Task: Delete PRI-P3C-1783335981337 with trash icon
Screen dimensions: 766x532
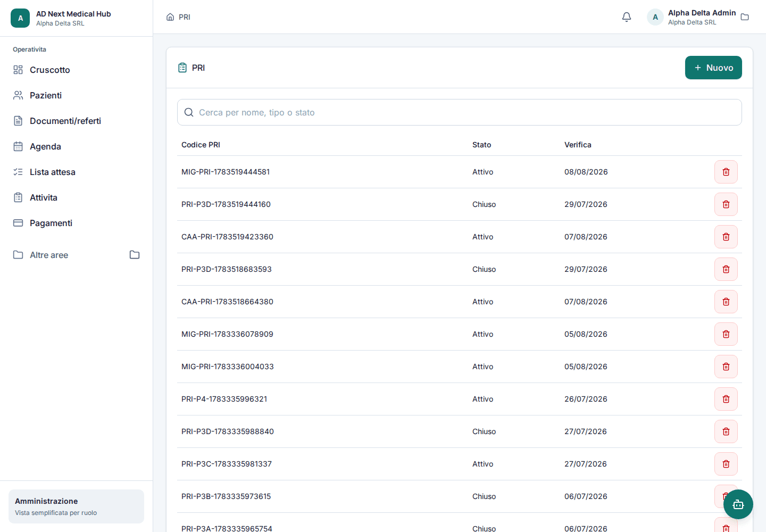Action: [726, 464]
